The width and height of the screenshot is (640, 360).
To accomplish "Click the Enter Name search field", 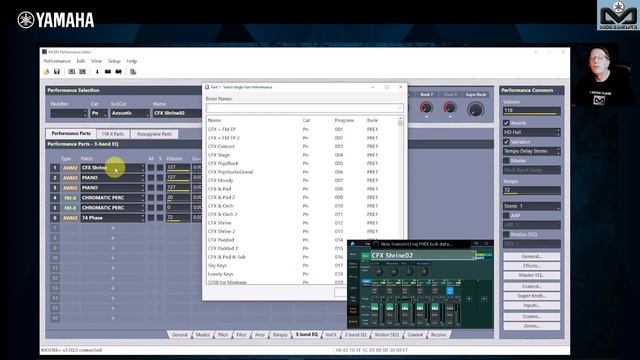I will 304,108.
